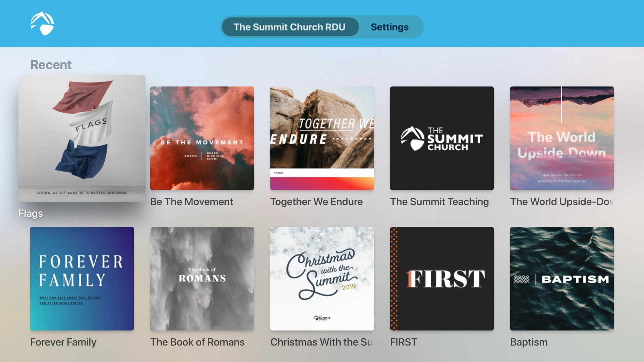This screenshot has height=362, width=644.
Task: Click the Forever Family title text
Action: [x=63, y=342]
